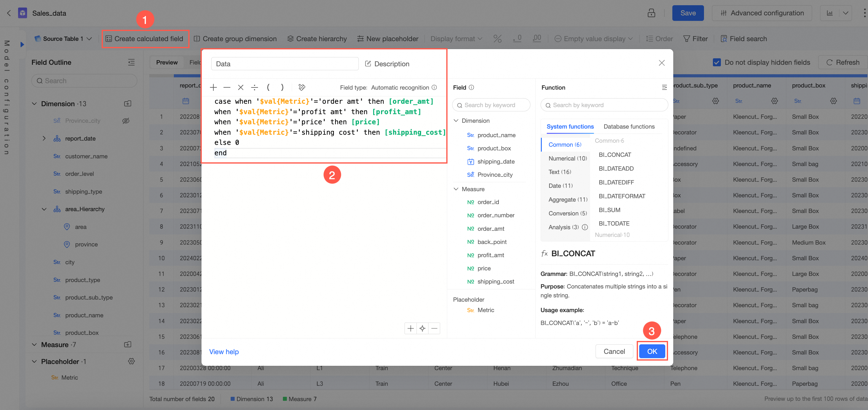The image size is (868, 410).
Task: Zoom in formula editor with plus button
Action: (410, 328)
